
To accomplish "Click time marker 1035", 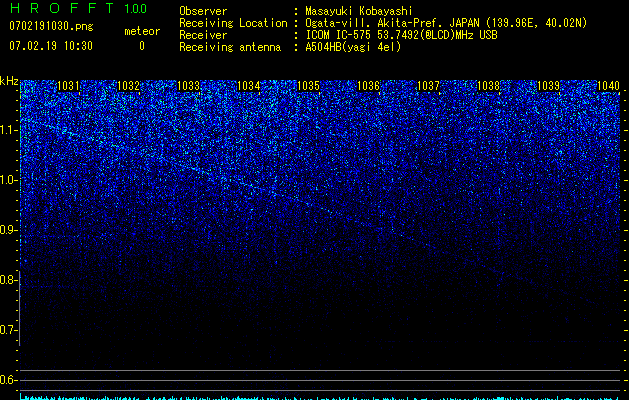I will pos(308,86).
